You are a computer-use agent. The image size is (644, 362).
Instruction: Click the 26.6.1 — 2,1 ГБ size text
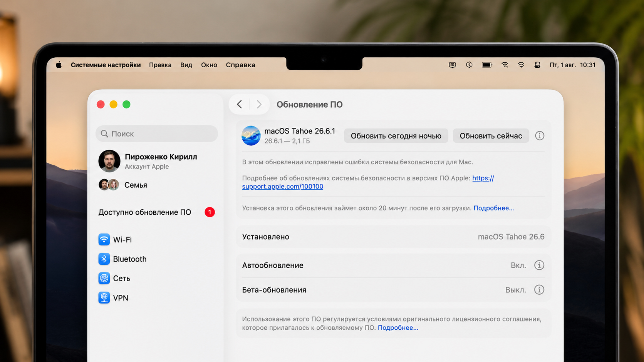click(x=287, y=141)
